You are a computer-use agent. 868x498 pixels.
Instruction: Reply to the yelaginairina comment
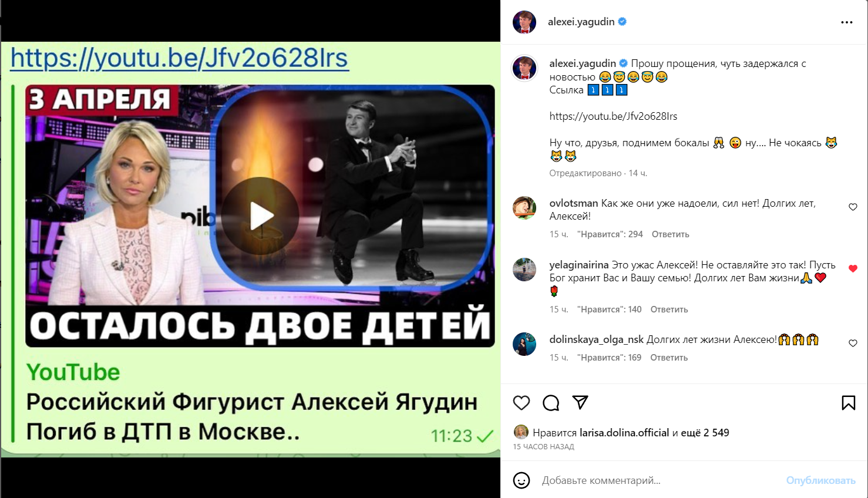(669, 309)
